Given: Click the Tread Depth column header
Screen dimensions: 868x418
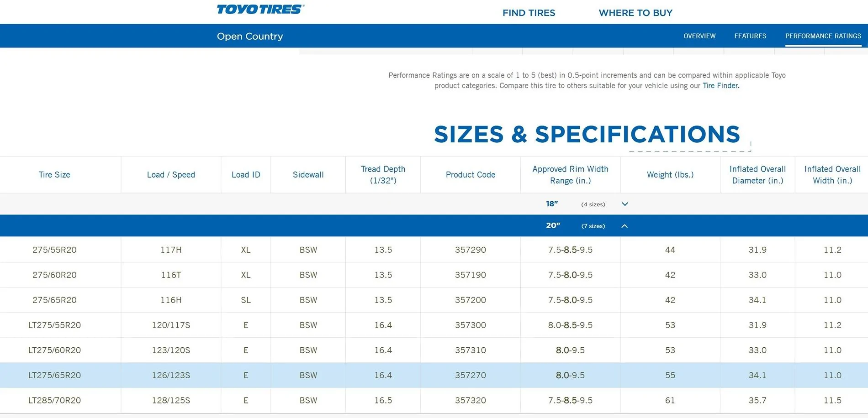Looking at the screenshot, I should pos(383,175).
